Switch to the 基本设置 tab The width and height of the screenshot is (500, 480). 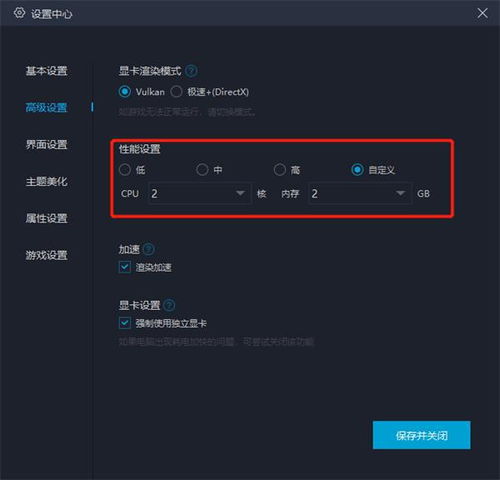click(x=47, y=71)
